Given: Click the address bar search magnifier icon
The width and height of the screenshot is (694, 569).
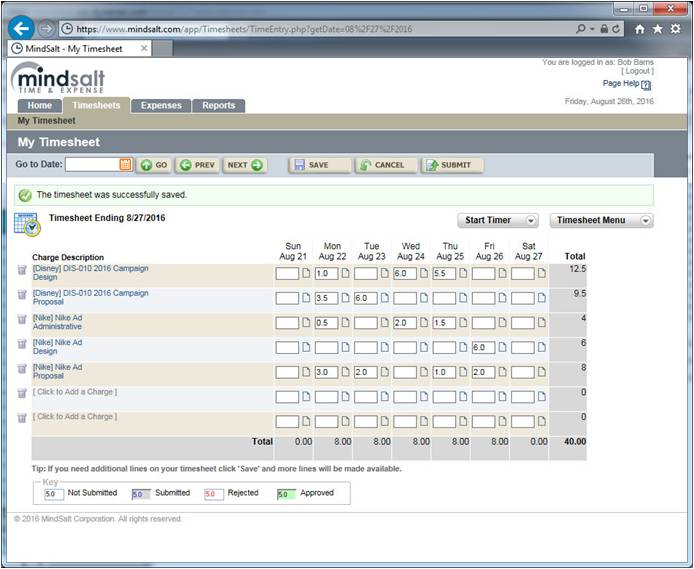Looking at the screenshot, I should click(580, 29).
